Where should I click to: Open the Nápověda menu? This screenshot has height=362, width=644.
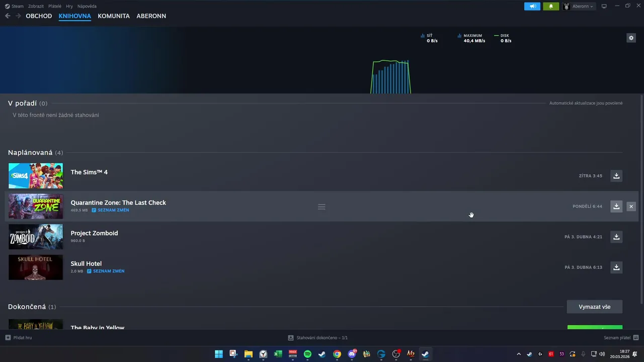(87, 6)
